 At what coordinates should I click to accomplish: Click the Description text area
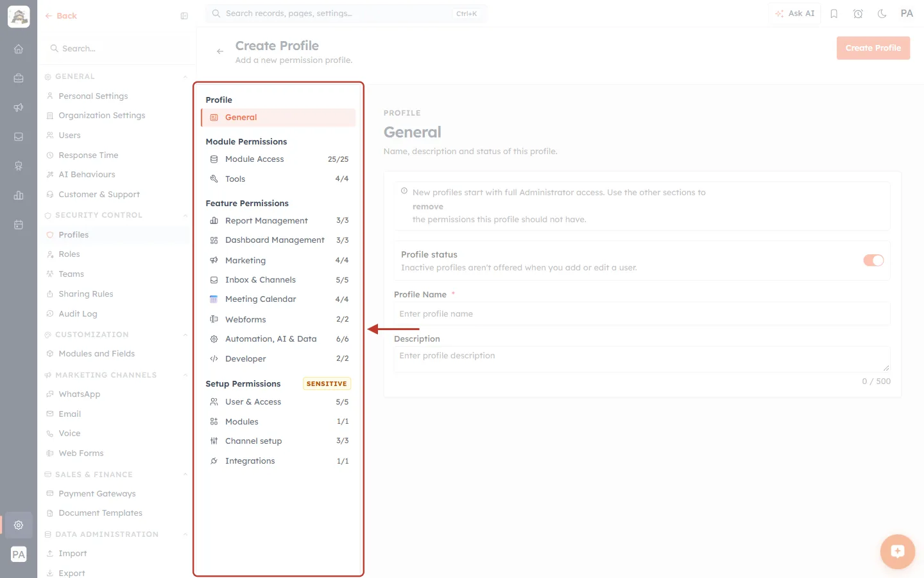(642, 360)
